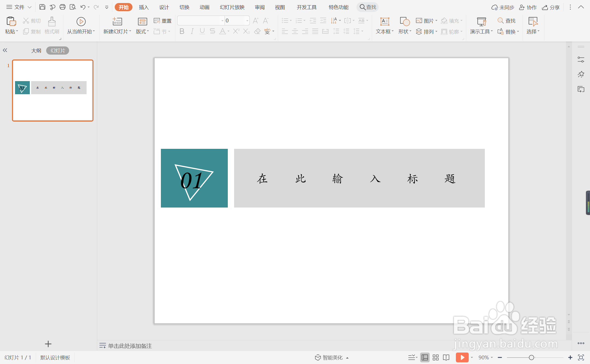
Task: Expand the font size dropdown
Action: coord(247,20)
